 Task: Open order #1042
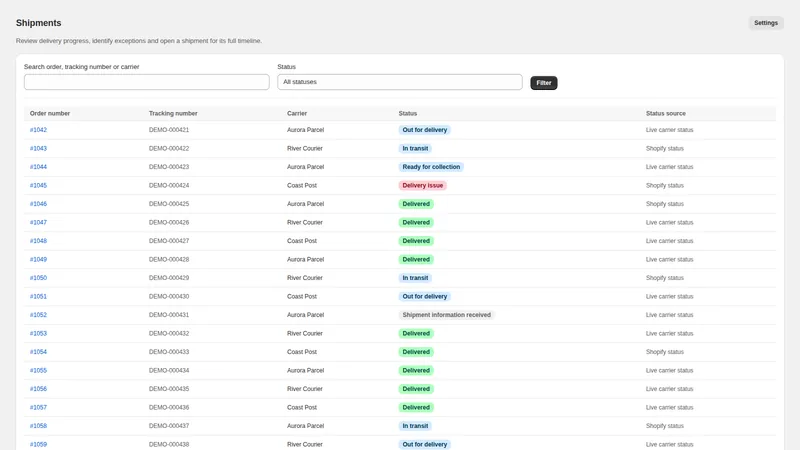tap(38, 130)
